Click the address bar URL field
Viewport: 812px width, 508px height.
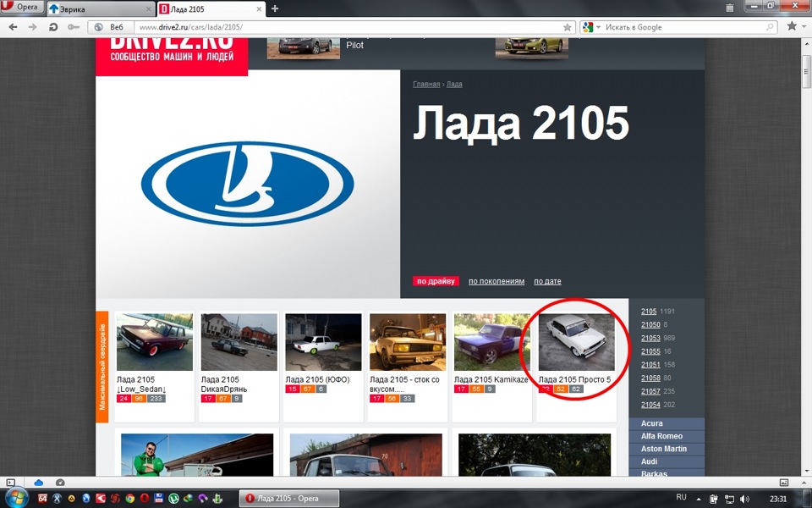point(349,27)
